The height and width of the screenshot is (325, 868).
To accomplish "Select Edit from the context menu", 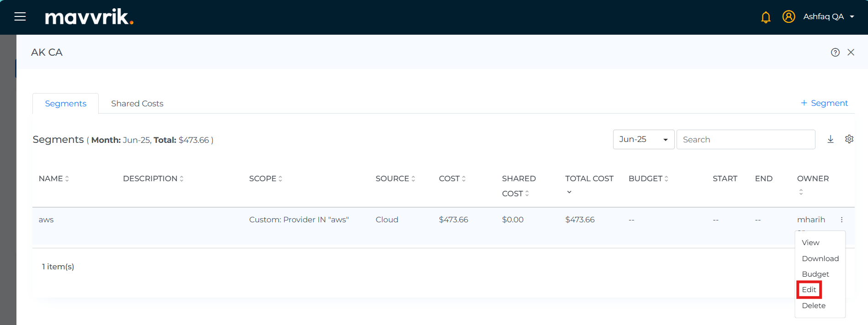I will (809, 290).
